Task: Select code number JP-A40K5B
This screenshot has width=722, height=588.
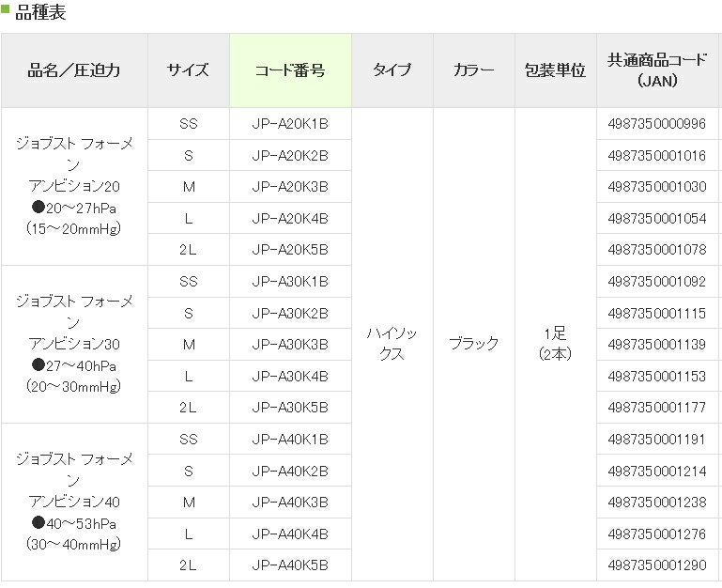Action: pyautogui.click(x=290, y=565)
